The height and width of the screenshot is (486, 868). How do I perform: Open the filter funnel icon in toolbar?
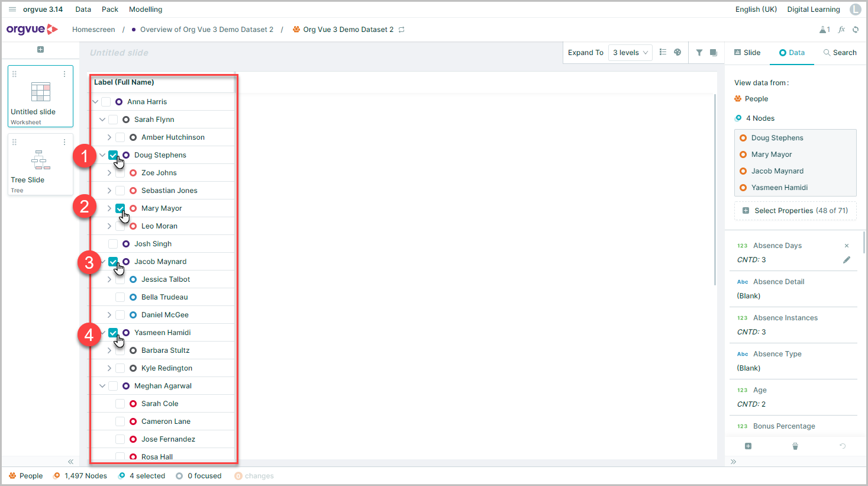pos(699,53)
